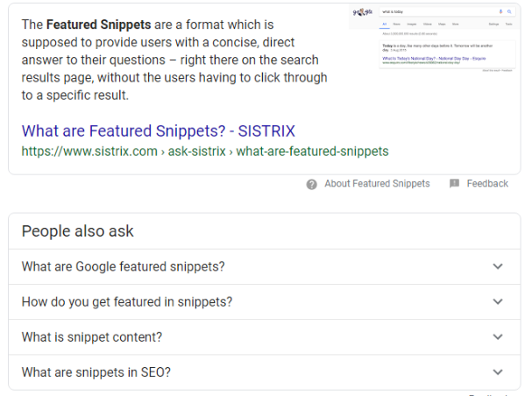Click the "People also ask" heading
The image size is (532, 396).
[x=78, y=231]
